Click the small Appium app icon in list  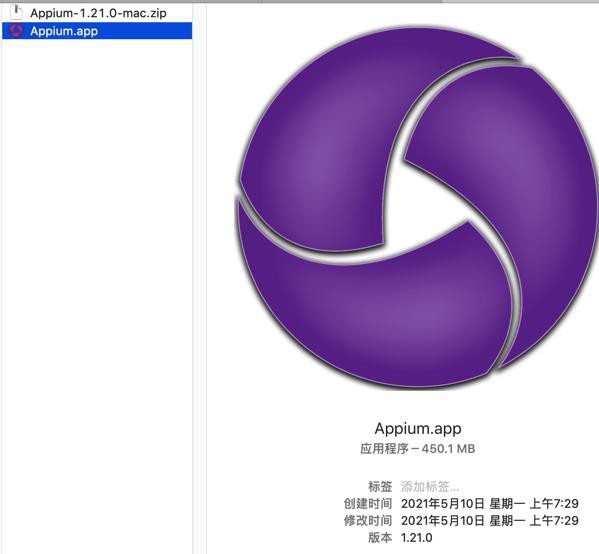[16, 31]
